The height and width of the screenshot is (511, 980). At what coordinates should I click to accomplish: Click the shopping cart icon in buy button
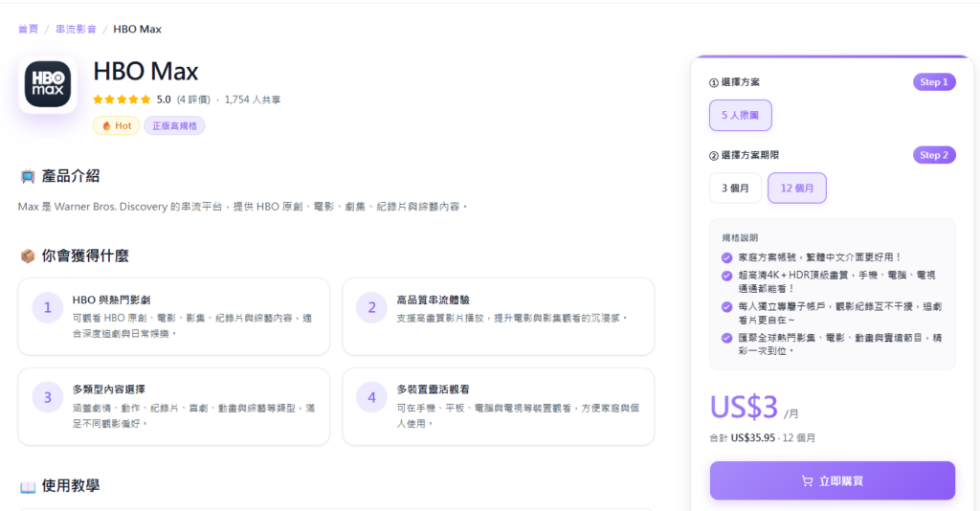coord(807,481)
